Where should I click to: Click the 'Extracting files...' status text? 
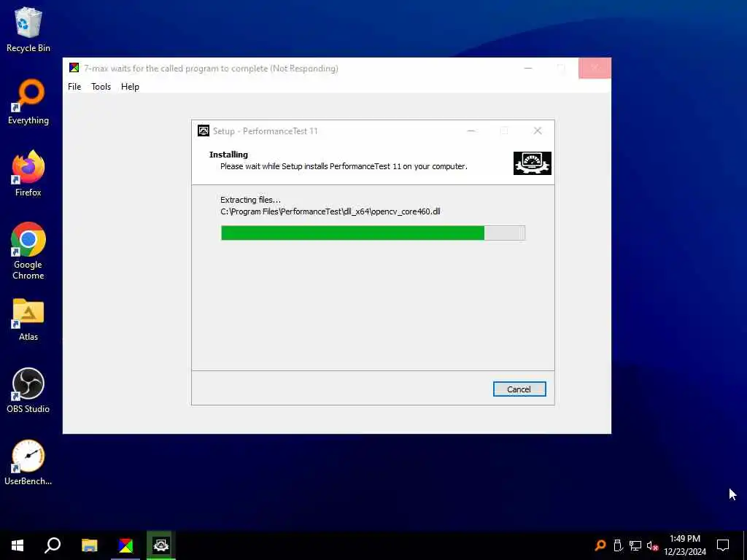point(251,200)
